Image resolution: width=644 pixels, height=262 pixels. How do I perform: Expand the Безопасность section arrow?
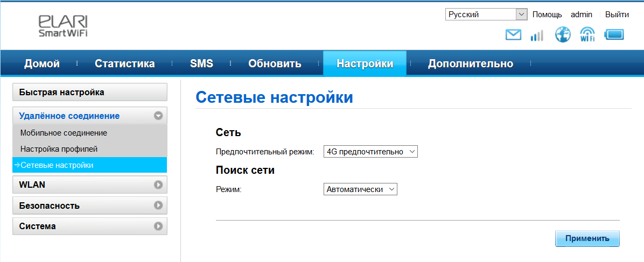tap(158, 206)
